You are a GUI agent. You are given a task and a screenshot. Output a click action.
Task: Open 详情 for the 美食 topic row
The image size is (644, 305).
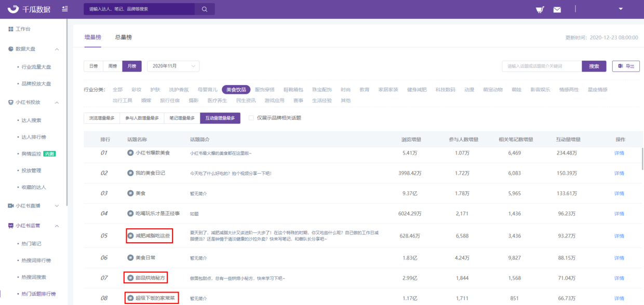(620, 192)
